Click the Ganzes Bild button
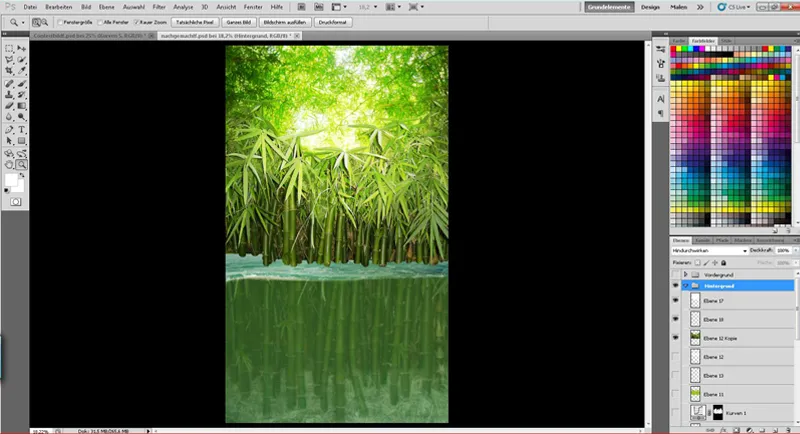 [239, 22]
